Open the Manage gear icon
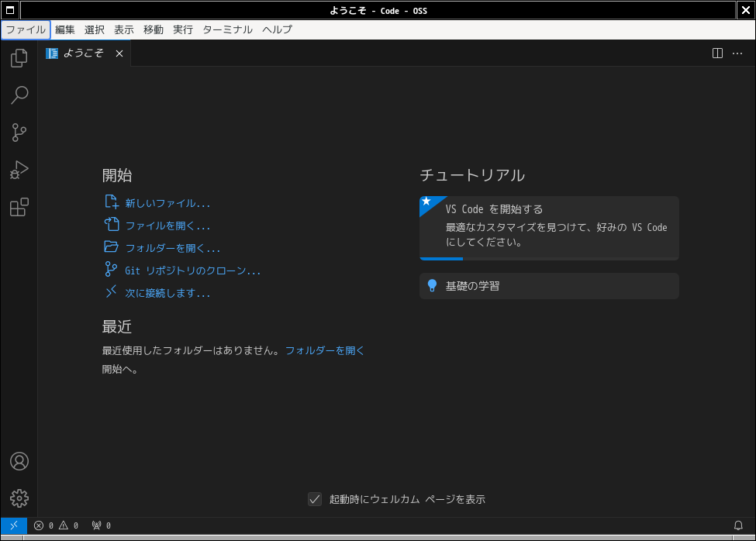Viewport: 756px width, 541px height. [x=19, y=498]
